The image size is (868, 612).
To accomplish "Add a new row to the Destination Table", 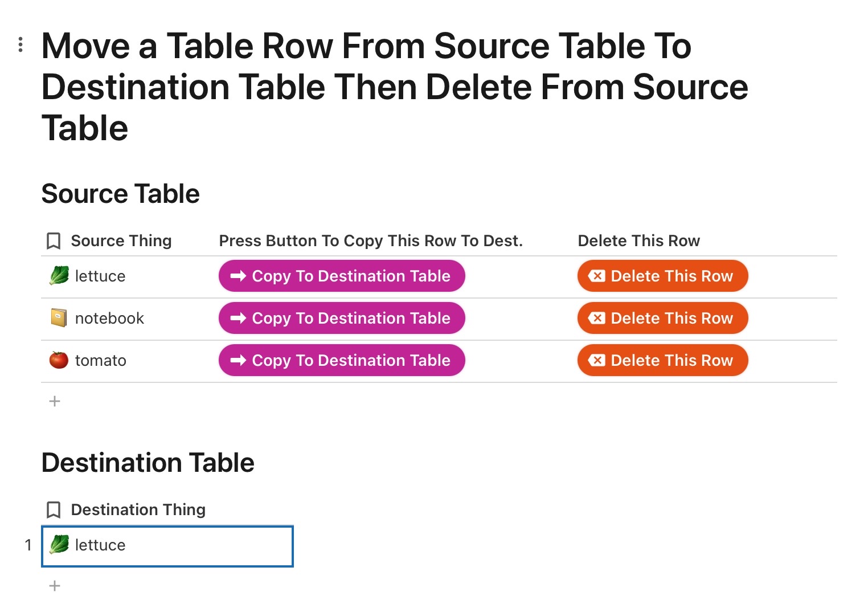I will tap(55, 586).
